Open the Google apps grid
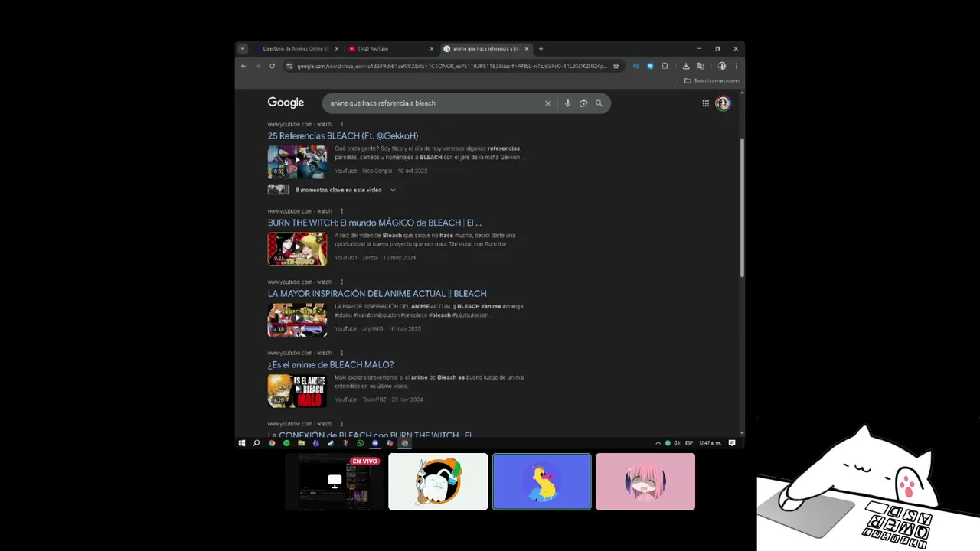The image size is (980, 551). tap(706, 103)
